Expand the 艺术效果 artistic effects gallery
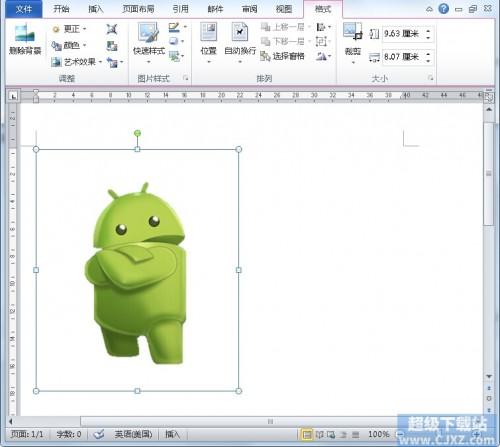This screenshot has height=447, width=500. point(77,62)
